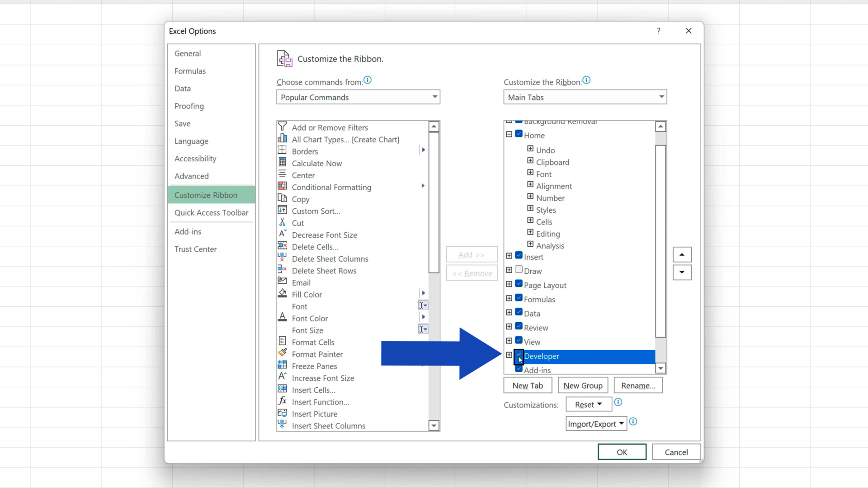Enable the Developer tab checkbox

519,357
